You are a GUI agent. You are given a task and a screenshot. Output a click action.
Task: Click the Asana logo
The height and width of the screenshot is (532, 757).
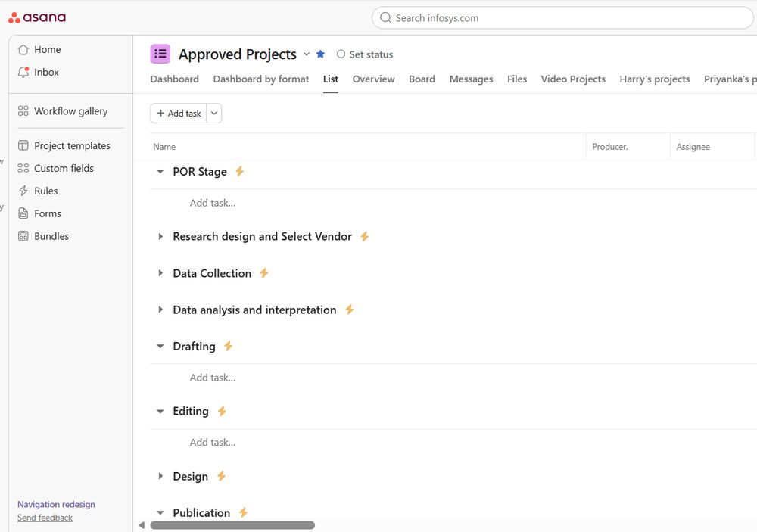click(x=37, y=17)
